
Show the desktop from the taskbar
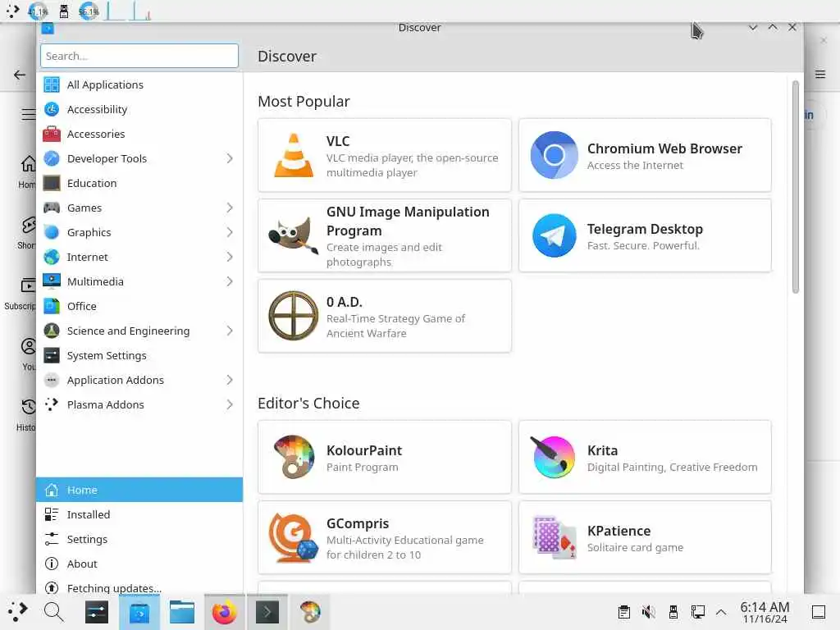pos(819,612)
